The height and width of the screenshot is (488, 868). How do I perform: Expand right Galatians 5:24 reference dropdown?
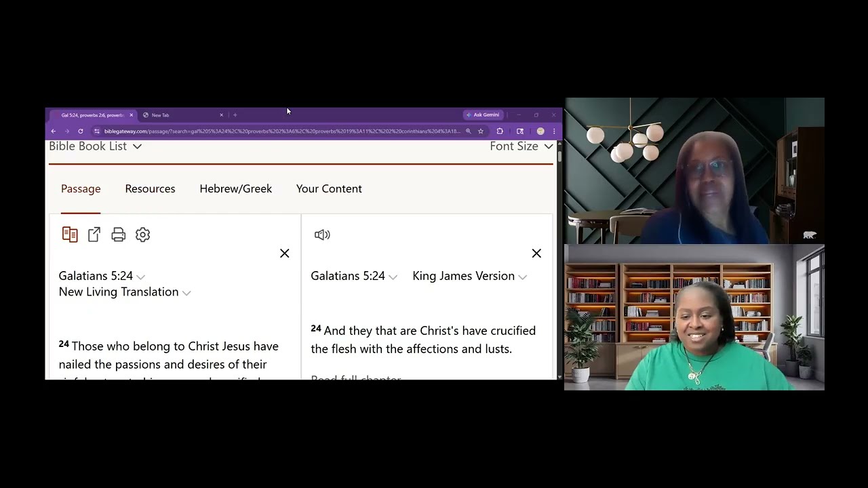coord(354,276)
